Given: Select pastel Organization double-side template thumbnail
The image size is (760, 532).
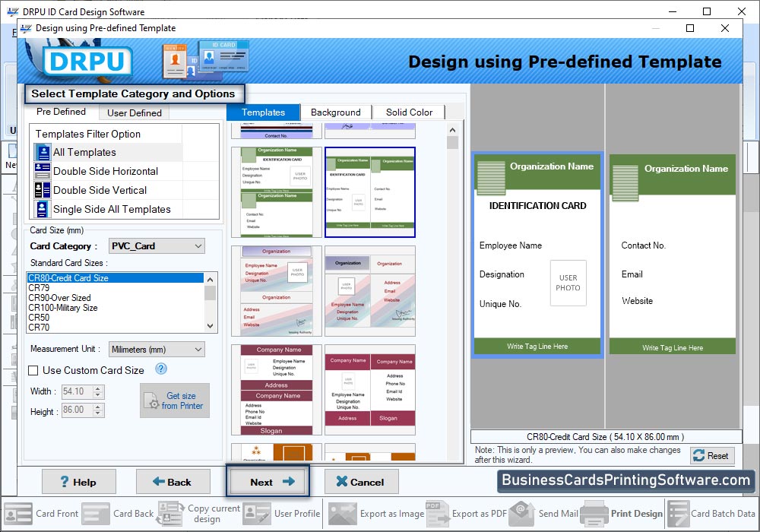Looking at the screenshot, I should [x=370, y=291].
